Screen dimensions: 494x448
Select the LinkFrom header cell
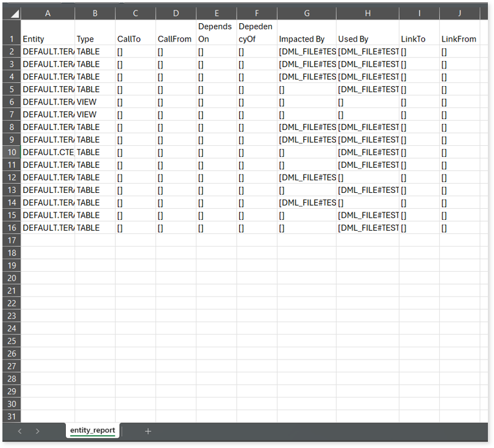459,33
